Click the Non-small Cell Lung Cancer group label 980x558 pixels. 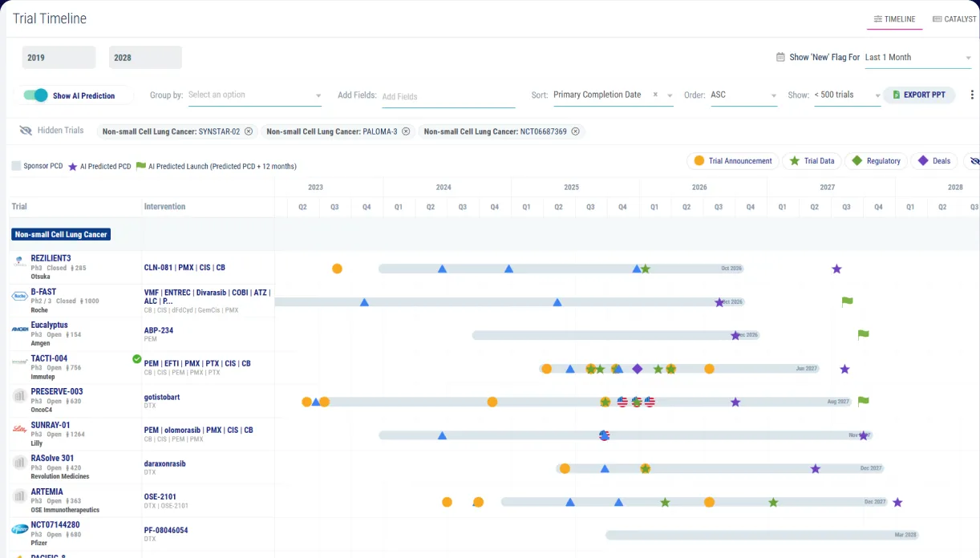[61, 235]
